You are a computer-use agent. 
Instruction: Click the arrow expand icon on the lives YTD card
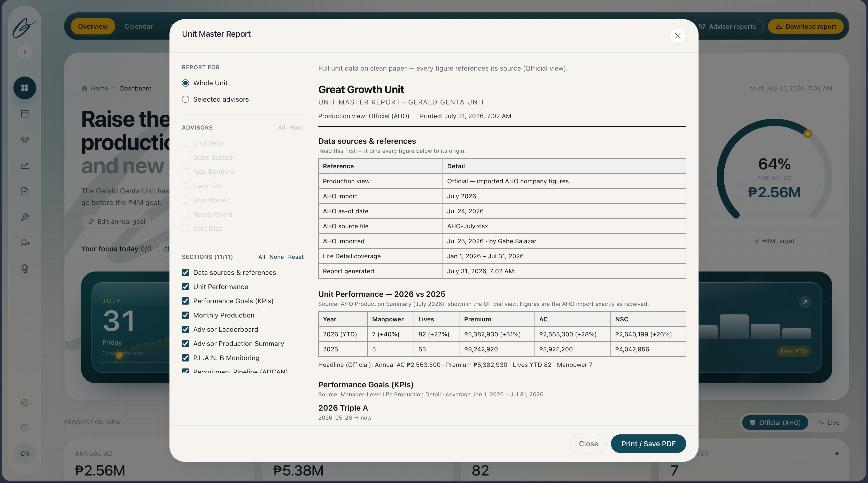coord(805,302)
